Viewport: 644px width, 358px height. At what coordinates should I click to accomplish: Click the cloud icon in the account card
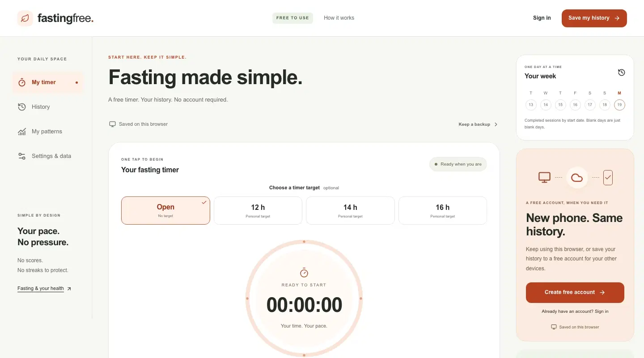pos(577,178)
